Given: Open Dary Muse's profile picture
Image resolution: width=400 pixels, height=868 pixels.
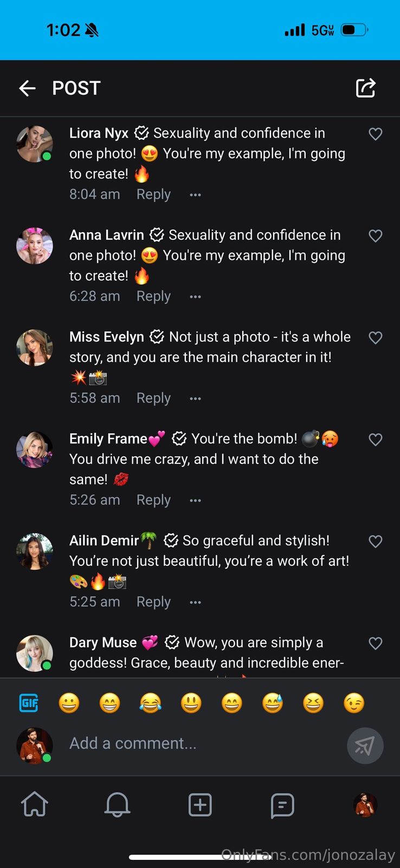Looking at the screenshot, I should pos(35,653).
